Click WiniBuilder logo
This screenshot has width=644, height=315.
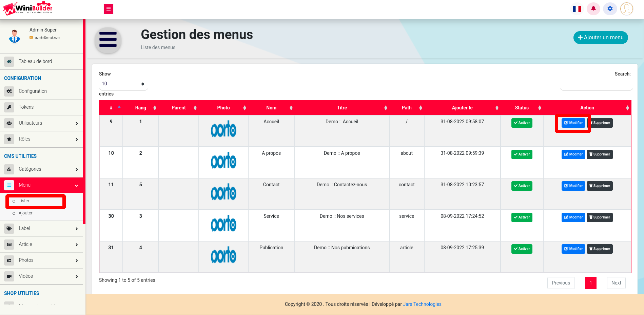(28, 8)
